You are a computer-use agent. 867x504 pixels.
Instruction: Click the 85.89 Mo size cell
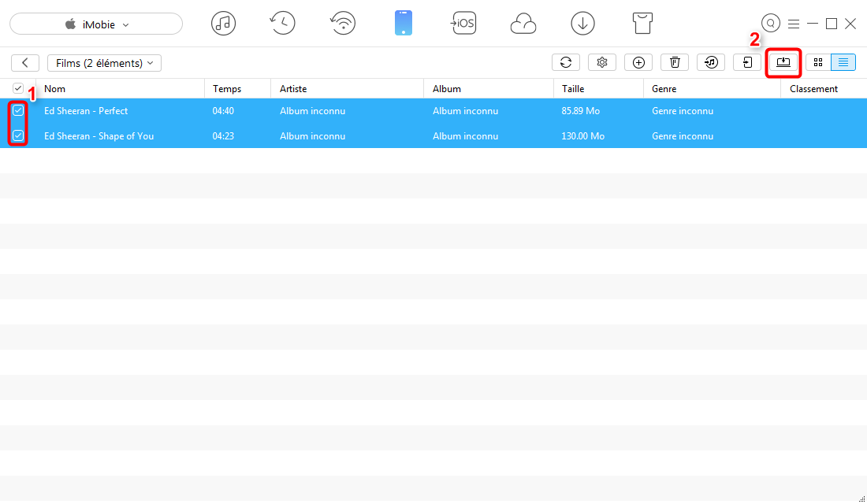581,110
